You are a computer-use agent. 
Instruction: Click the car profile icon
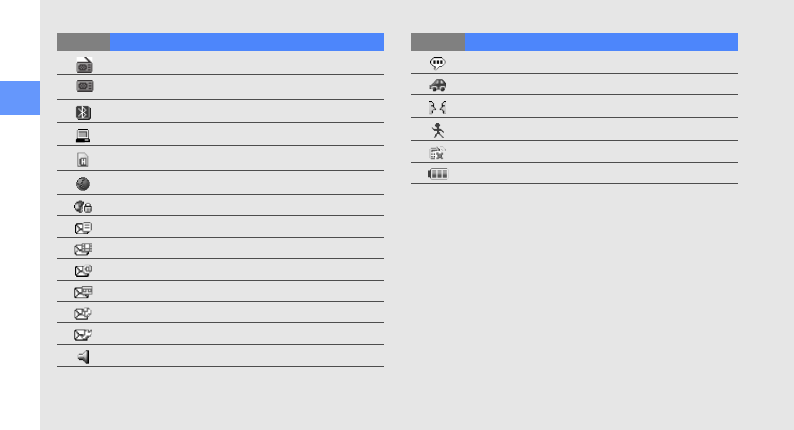click(438, 85)
